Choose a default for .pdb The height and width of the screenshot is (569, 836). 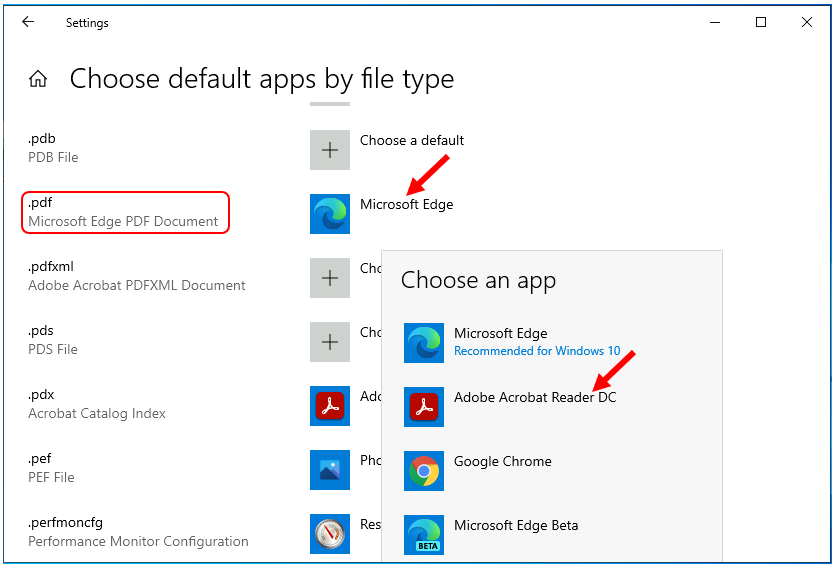[412, 140]
